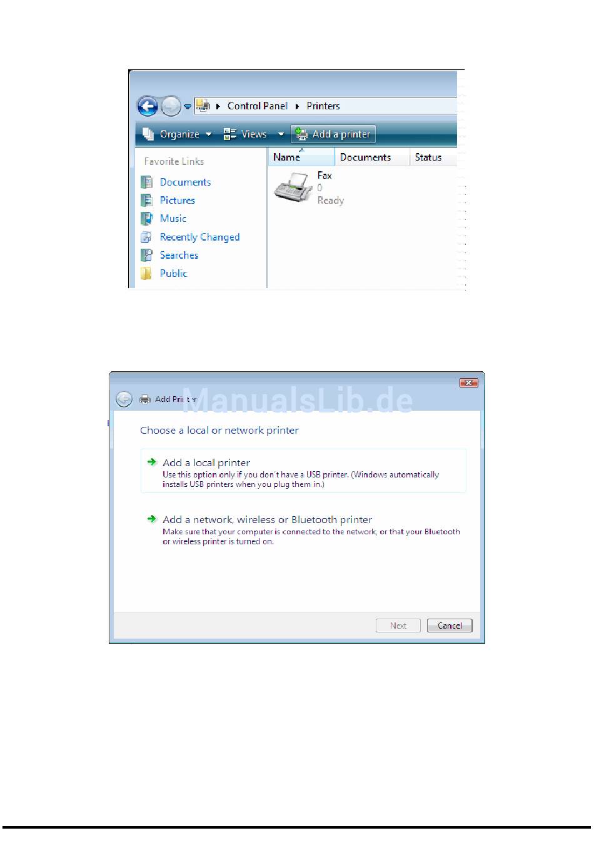
Task: Select the Fax printer icon
Action: point(293,187)
